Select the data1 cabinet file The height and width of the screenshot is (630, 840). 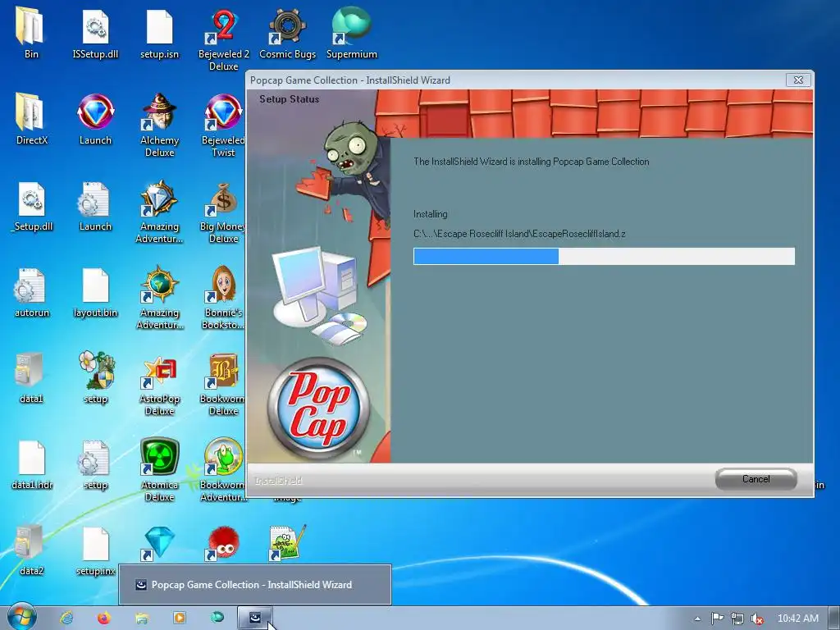[x=31, y=378]
